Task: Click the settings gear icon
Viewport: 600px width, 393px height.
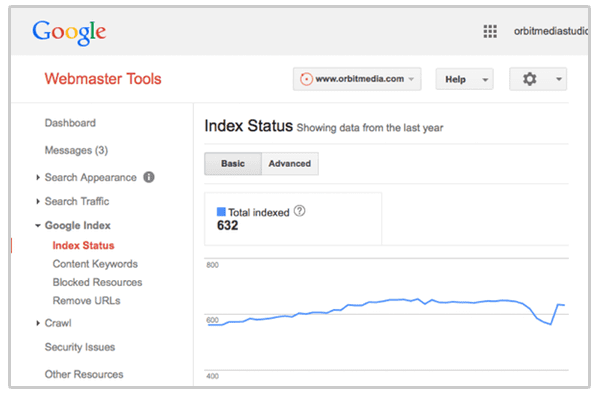Action: [530, 79]
